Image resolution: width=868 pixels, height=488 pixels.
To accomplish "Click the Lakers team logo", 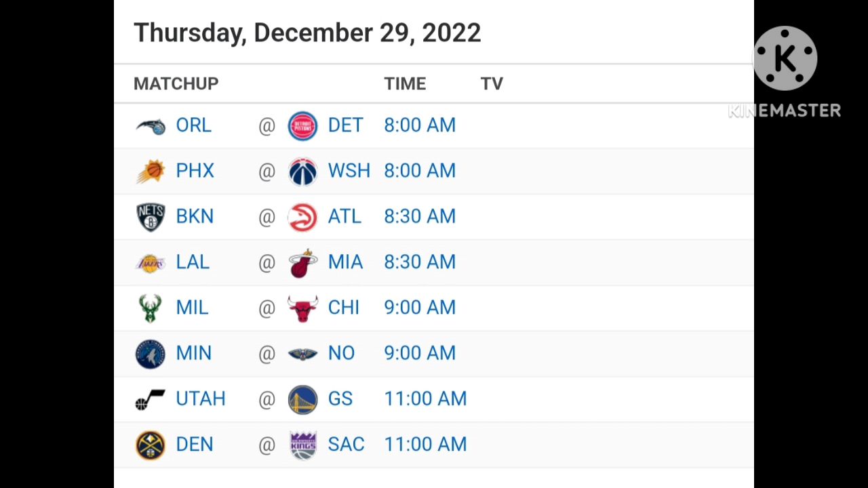I will pyautogui.click(x=151, y=263).
